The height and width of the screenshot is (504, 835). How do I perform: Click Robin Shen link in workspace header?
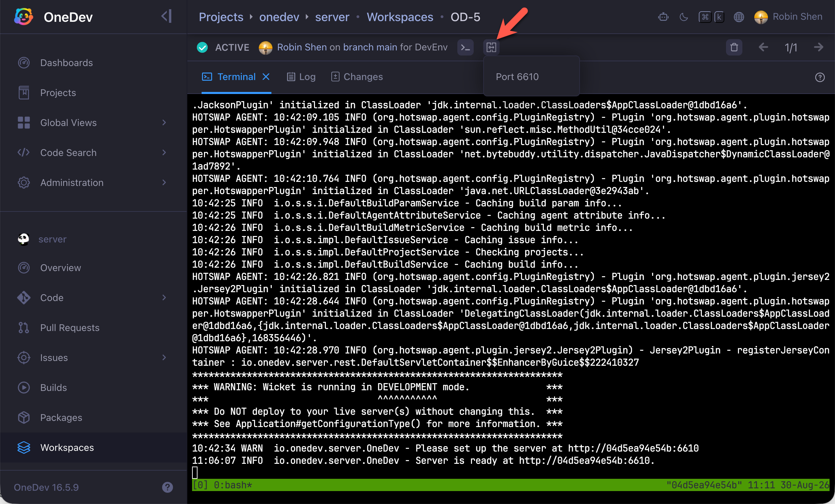[x=302, y=47]
